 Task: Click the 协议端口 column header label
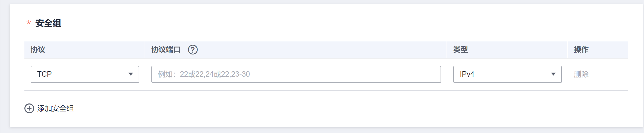[166, 50]
